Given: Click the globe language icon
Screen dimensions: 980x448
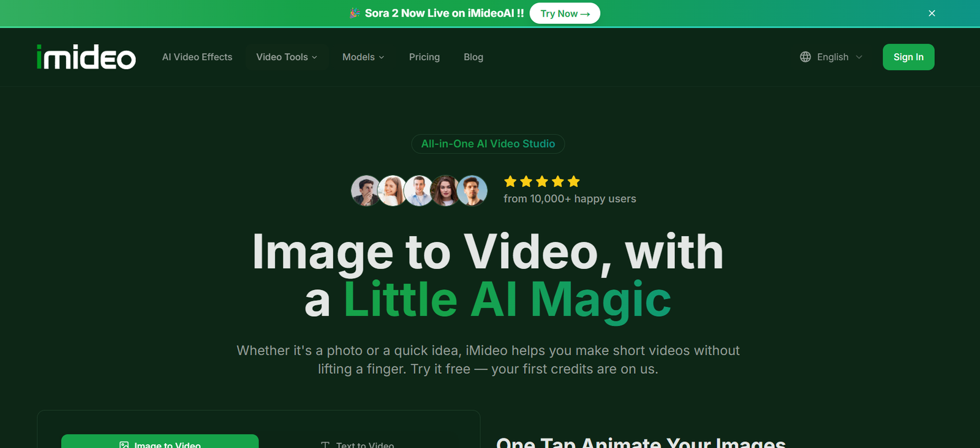Looking at the screenshot, I should 805,57.
